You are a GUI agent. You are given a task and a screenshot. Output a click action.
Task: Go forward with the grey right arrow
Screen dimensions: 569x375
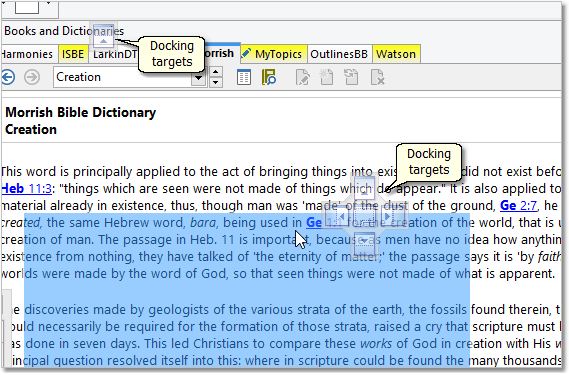tap(32, 77)
